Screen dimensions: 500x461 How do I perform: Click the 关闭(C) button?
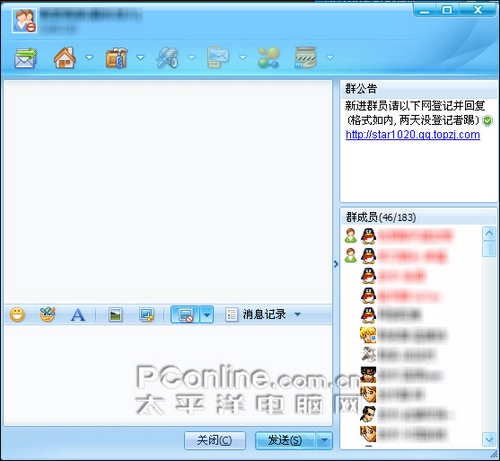pos(215,441)
